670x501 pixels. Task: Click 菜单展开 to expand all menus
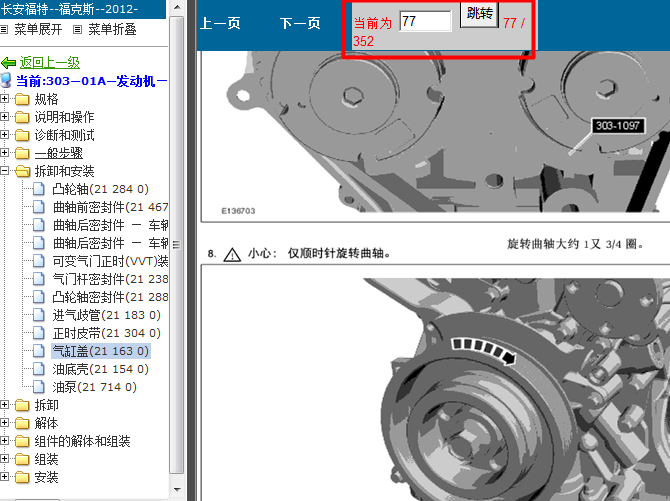[38, 29]
